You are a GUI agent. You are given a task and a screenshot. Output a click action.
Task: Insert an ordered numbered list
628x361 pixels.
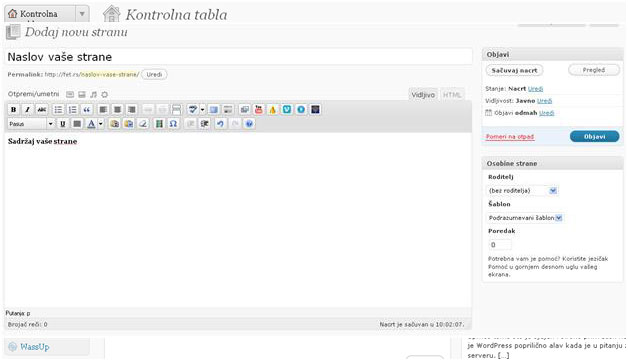[72, 109]
